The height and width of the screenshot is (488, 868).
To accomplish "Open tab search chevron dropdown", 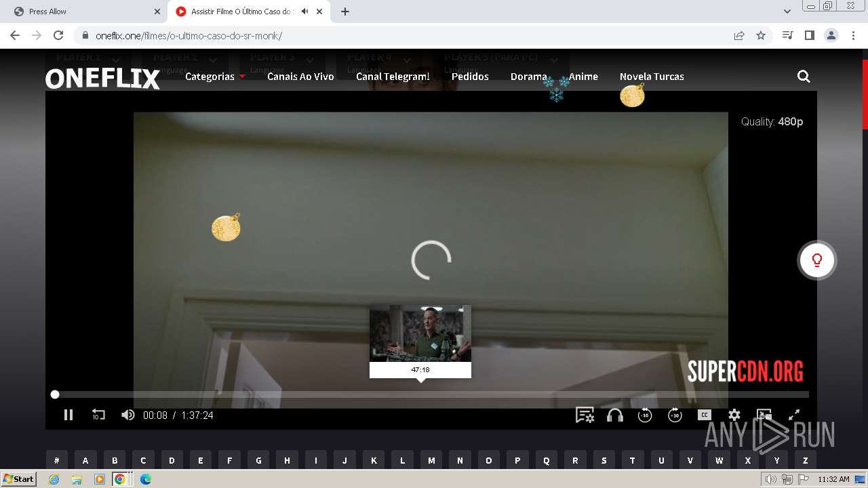I will click(787, 12).
